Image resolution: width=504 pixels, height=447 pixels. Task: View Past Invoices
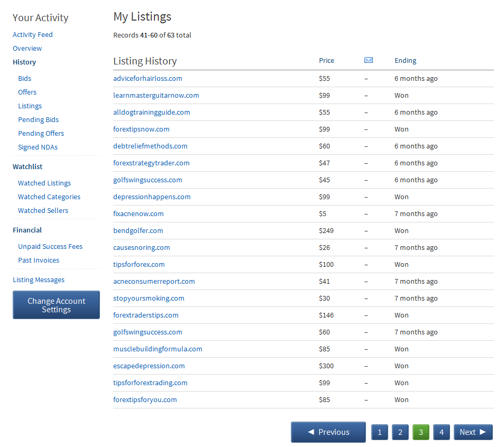pyautogui.click(x=39, y=260)
